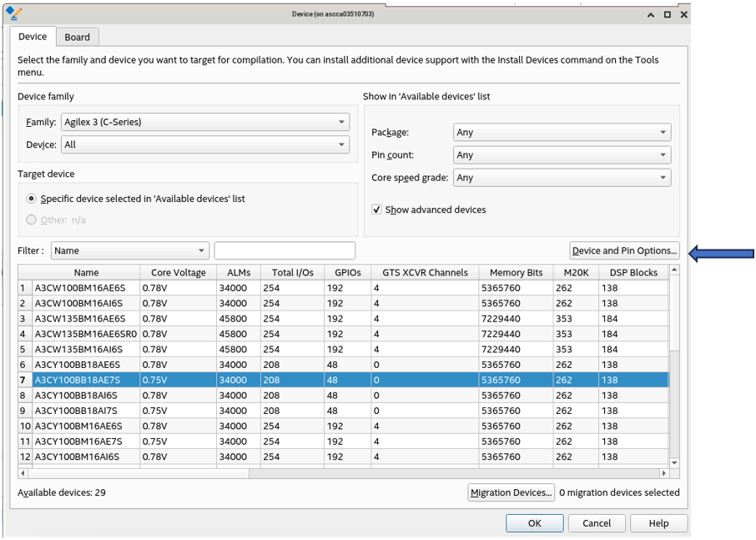
Task: Close the Device dialog window
Action: tap(683, 14)
